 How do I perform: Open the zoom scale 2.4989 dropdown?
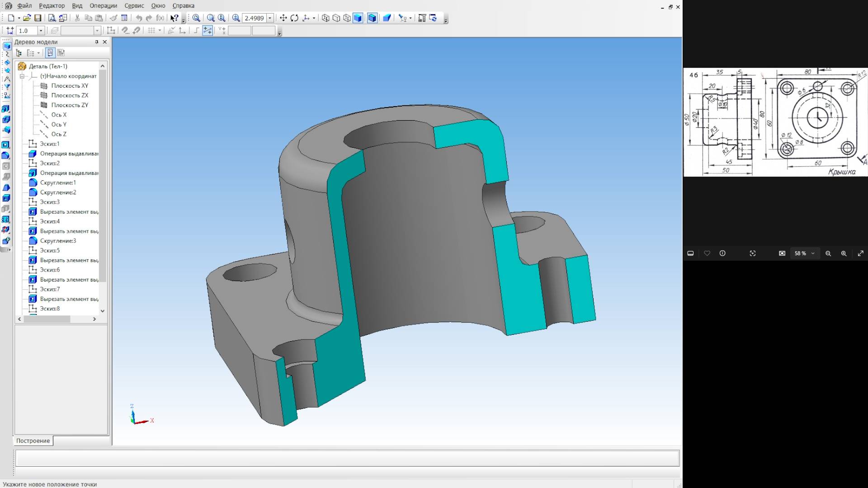coord(270,18)
